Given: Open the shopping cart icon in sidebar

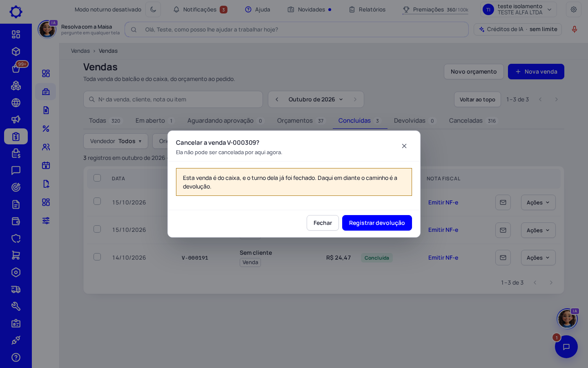Looking at the screenshot, I should click(16, 255).
